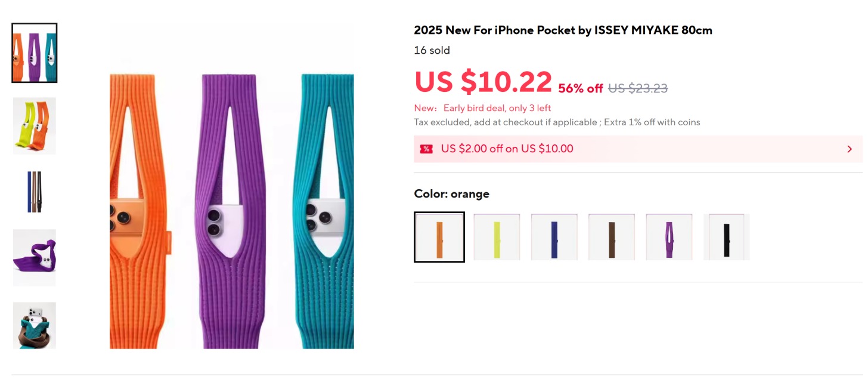Image resolution: width=868 pixels, height=385 pixels.
Task: Open the first product thumbnail with three straps
Action: coord(34,53)
